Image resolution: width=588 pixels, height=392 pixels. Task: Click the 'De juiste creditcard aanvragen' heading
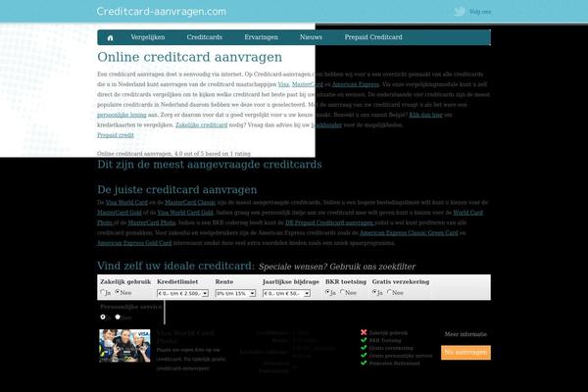coord(177,189)
